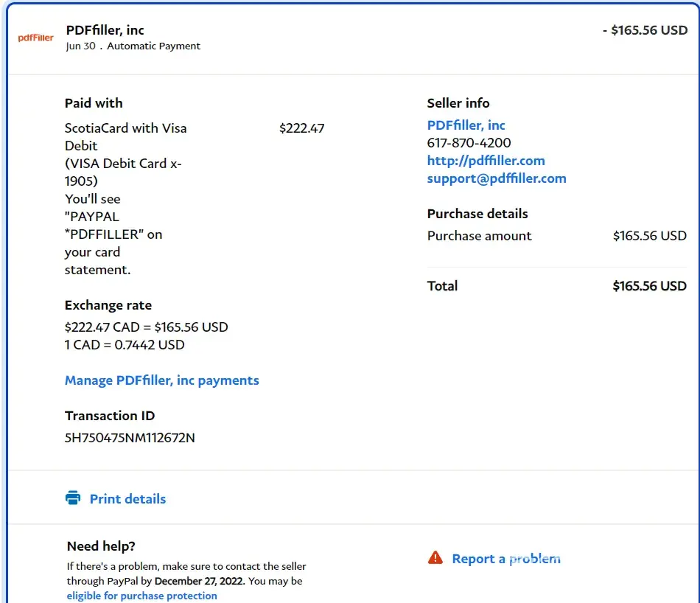The width and height of the screenshot is (700, 603).
Task: Click the Jun 30 Automatic Payment subtitle
Action: tap(133, 46)
